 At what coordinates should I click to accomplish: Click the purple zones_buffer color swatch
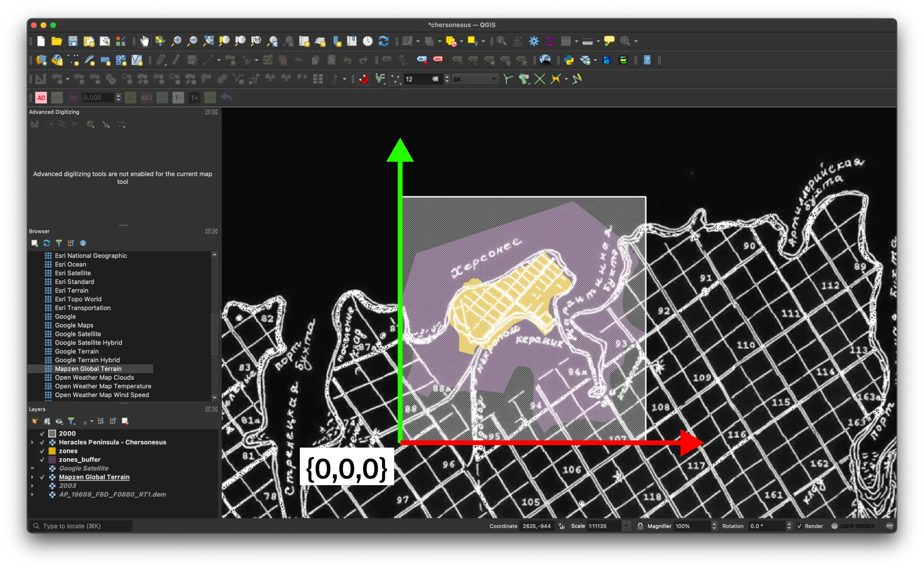(52, 460)
